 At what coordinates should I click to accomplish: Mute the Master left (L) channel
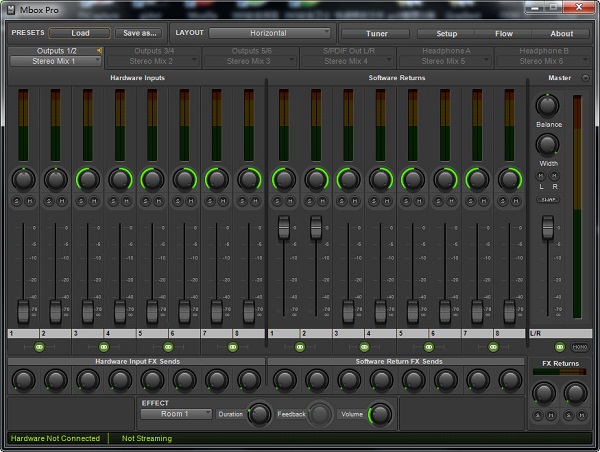[541, 176]
